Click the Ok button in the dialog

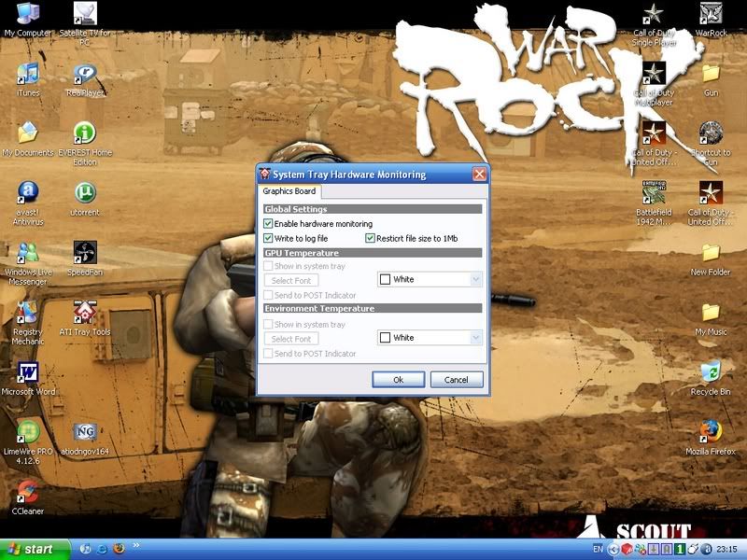point(399,380)
